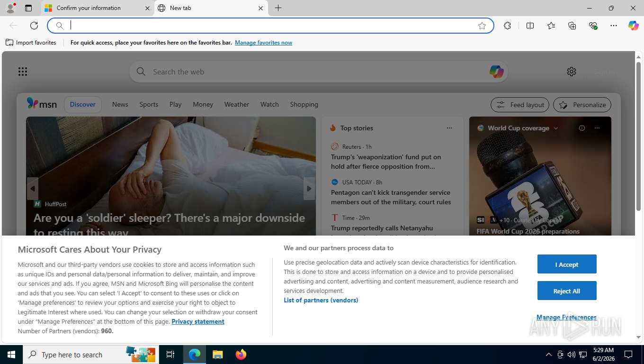
Task: Open the Collections icon
Action: (x=572, y=26)
